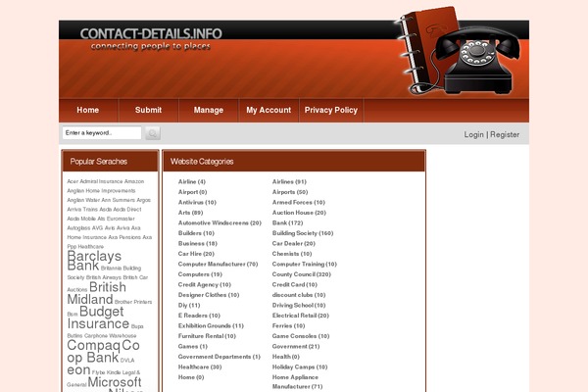Open the Games (1) category
This screenshot has width=588, height=392.
193,347
